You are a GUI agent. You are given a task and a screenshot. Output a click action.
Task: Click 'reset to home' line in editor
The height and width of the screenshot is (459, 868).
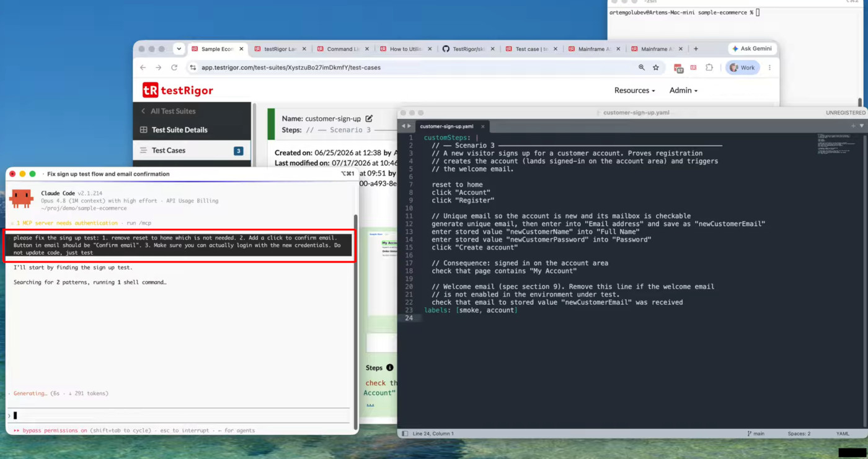click(457, 185)
